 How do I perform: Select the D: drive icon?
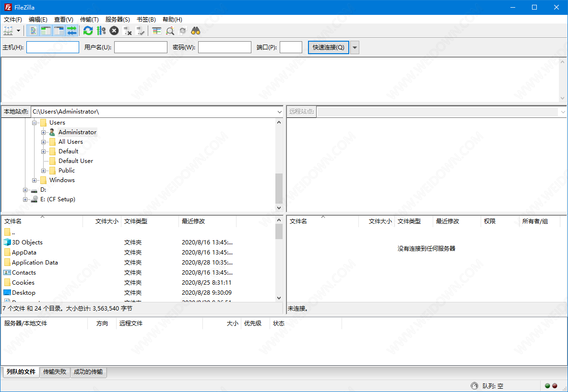[34, 190]
